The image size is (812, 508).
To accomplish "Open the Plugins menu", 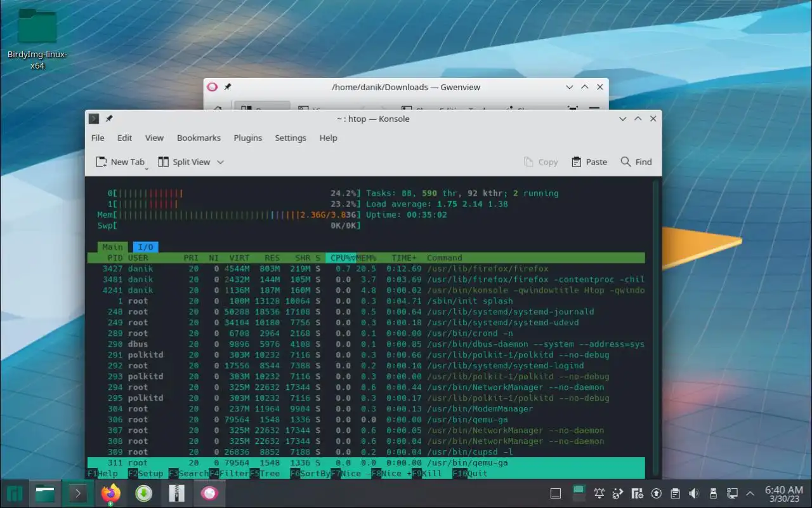I will pos(248,138).
